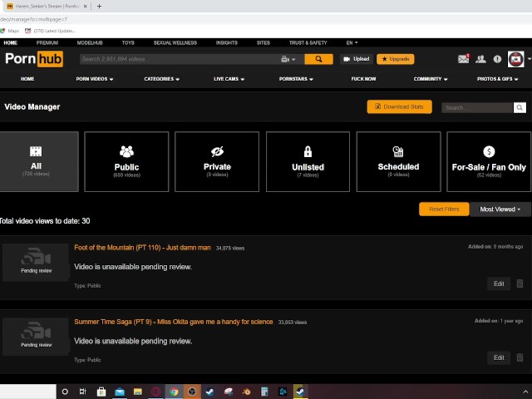Focus the main site search field
532x399 pixels.
(x=180, y=59)
